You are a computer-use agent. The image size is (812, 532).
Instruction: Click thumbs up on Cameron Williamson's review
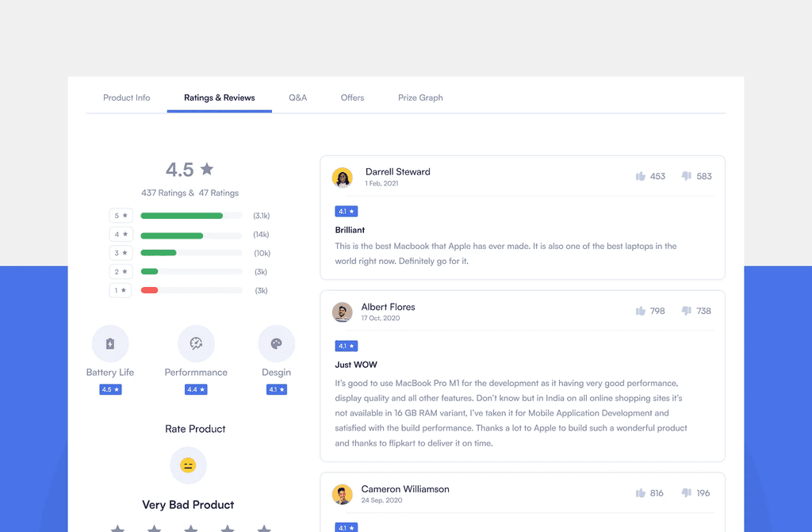click(x=641, y=492)
